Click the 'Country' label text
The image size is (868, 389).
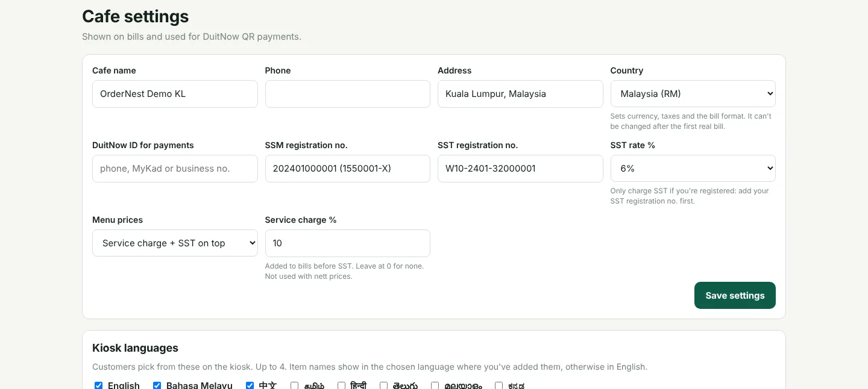tap(627, 70)
